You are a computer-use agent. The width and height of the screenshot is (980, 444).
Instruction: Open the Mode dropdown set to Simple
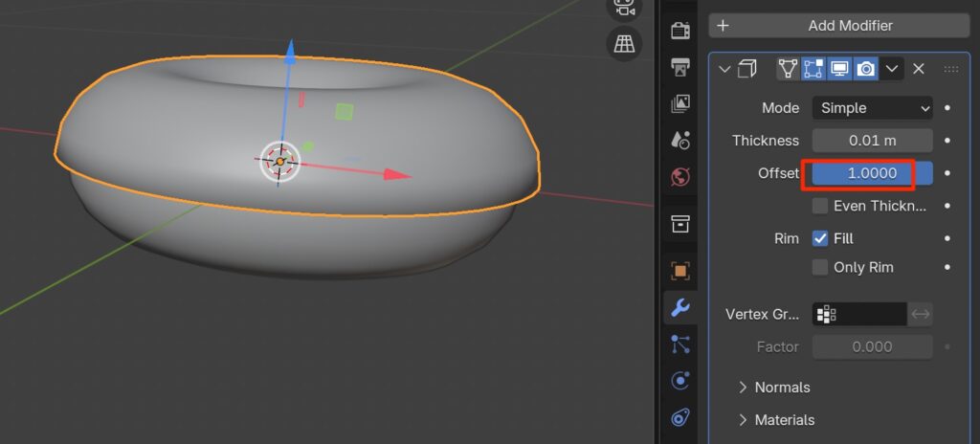(872, 108)
